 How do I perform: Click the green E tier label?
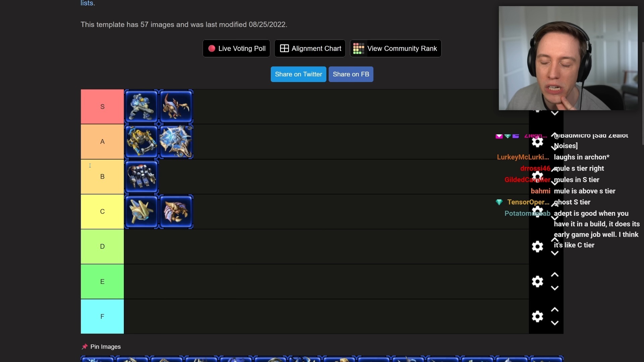(x=102, y=282)
